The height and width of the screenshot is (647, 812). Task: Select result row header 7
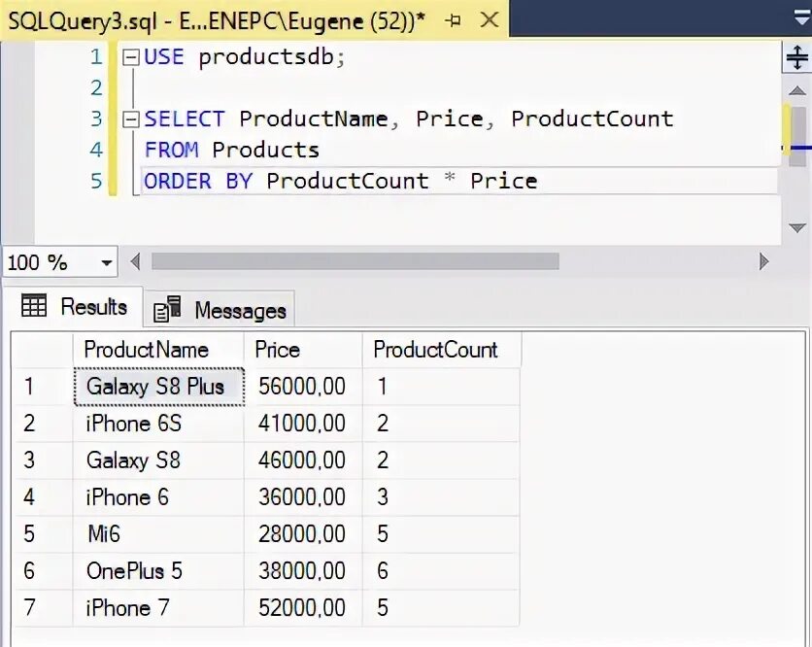[43, 607]
